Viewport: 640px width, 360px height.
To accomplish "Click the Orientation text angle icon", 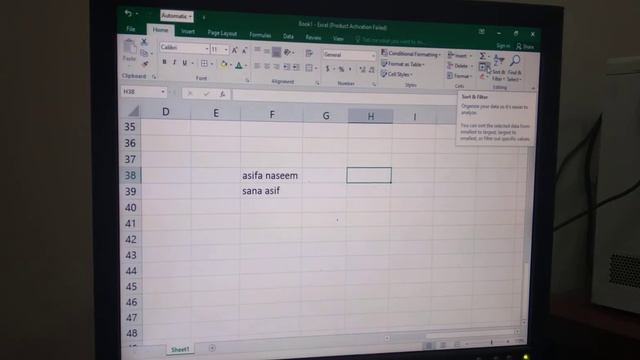I will point(288,52).
